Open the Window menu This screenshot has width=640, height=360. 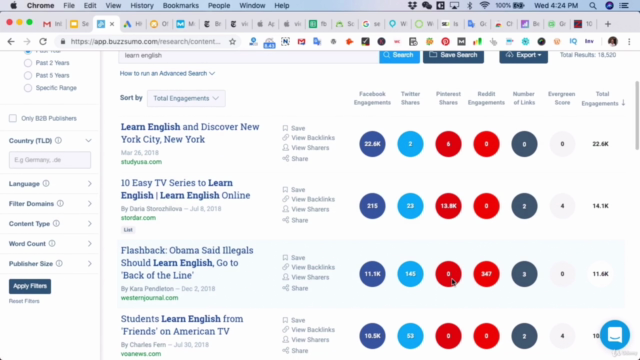point(252,6)
